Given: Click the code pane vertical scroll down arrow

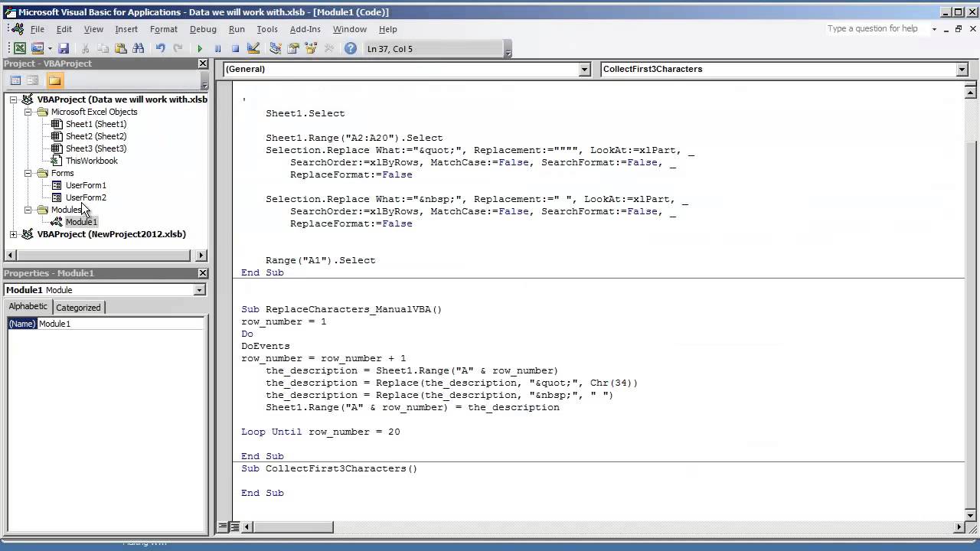Looking at the screenshot, I should click(972, 514).
